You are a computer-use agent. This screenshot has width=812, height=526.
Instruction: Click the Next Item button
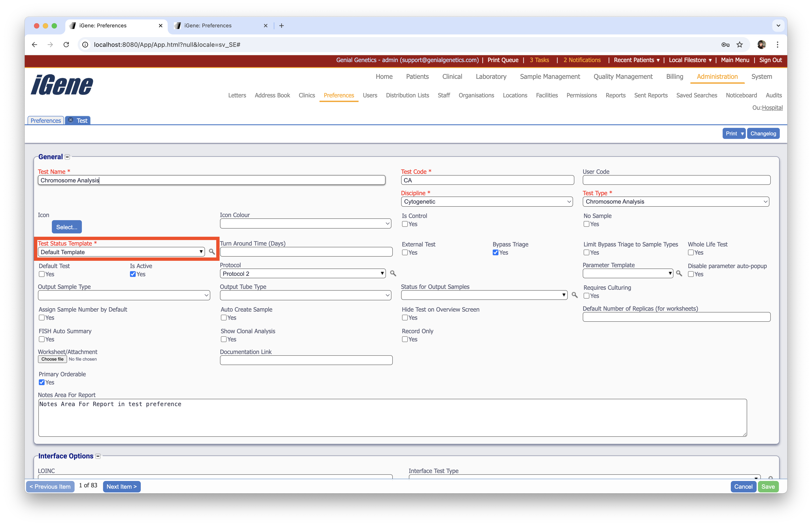click(x=121, y=486)
